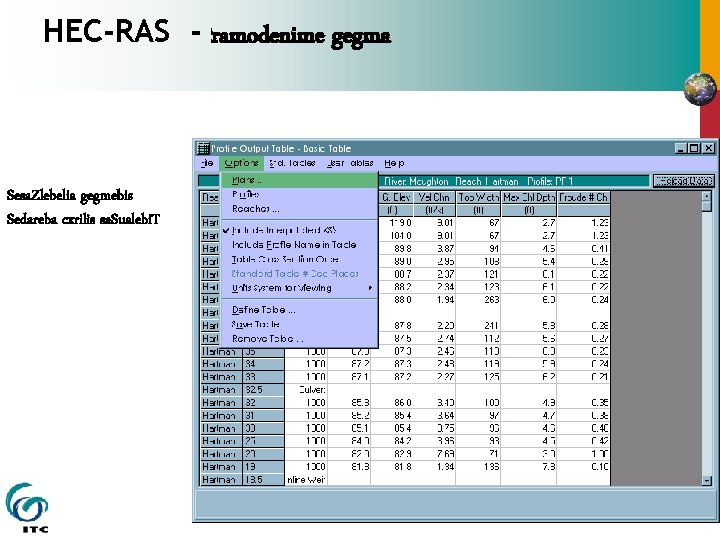Open the User Tables menu
The image size is (720, 540).
[350, 163]
